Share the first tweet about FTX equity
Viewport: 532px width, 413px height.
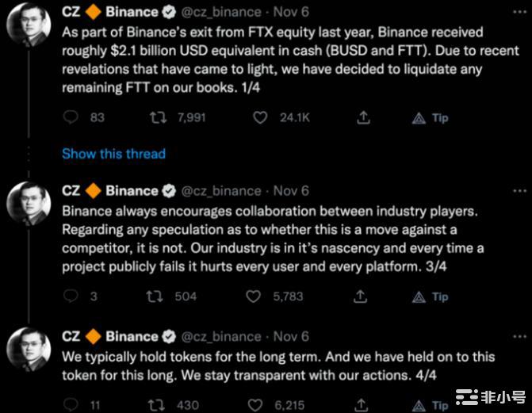point(363,117)
